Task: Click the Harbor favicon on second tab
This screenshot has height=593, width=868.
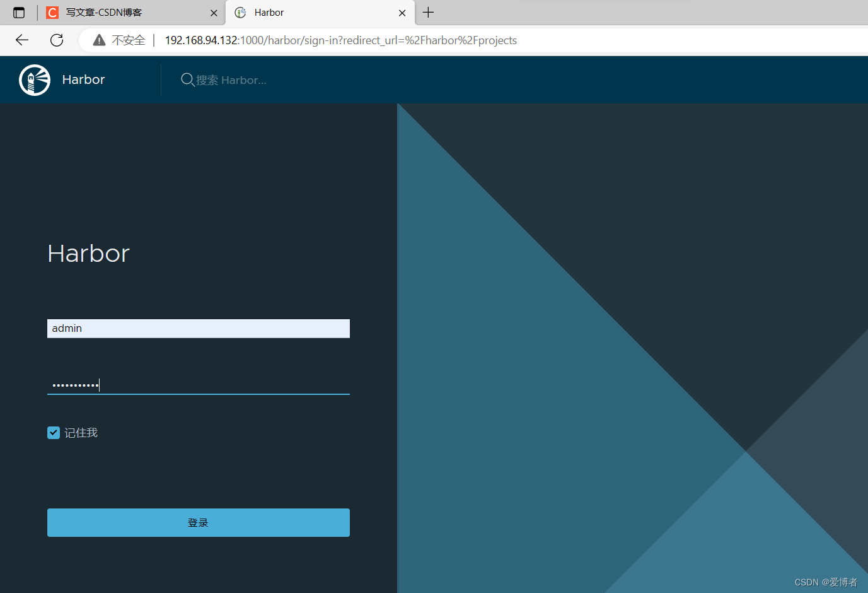Action: tap(240, 13)
